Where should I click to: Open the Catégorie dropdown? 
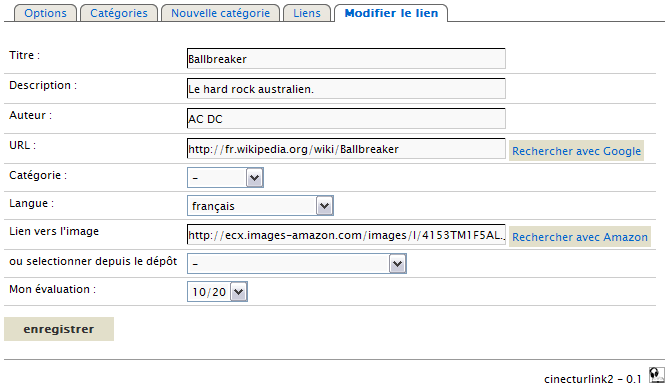225,178
